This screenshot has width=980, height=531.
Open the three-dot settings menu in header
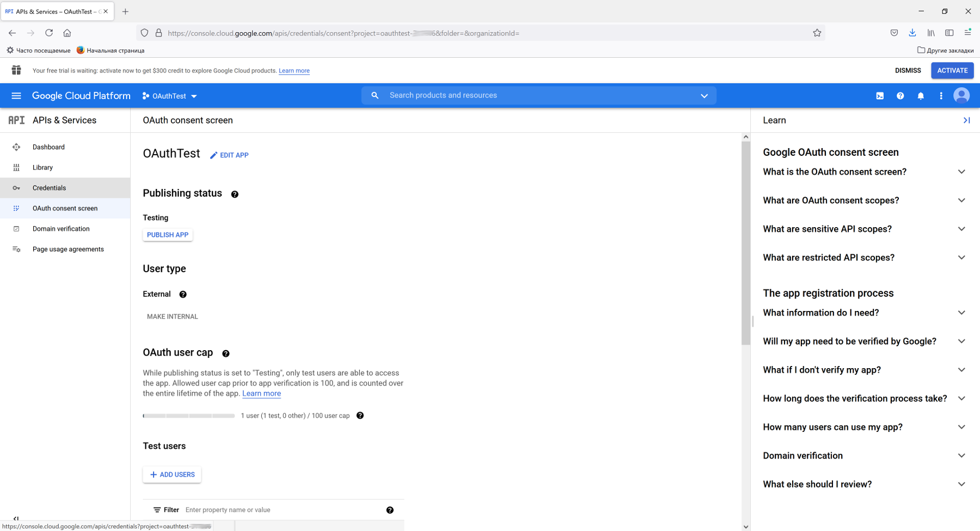pyautogui.click(x=941, y=96)
